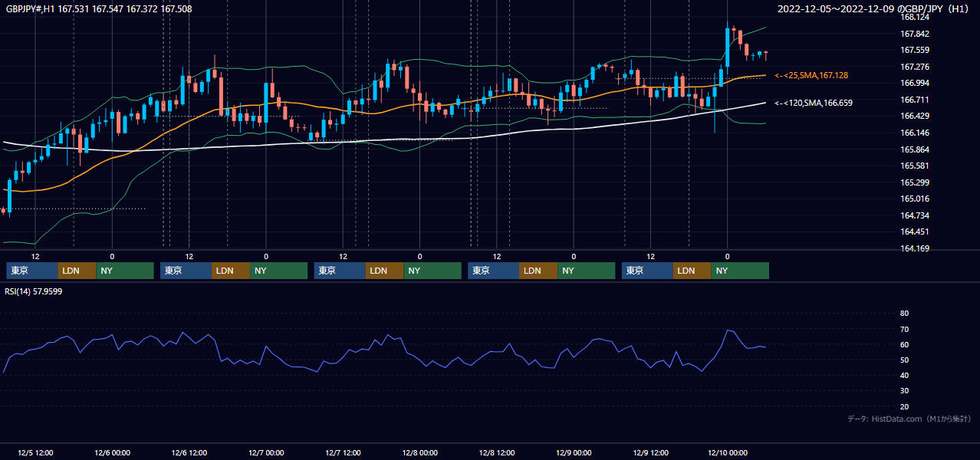Viewport: 980px width, 460px height.
Task: Pick the 12/8 12:00 timestamp
Action: tap(497, 452)
